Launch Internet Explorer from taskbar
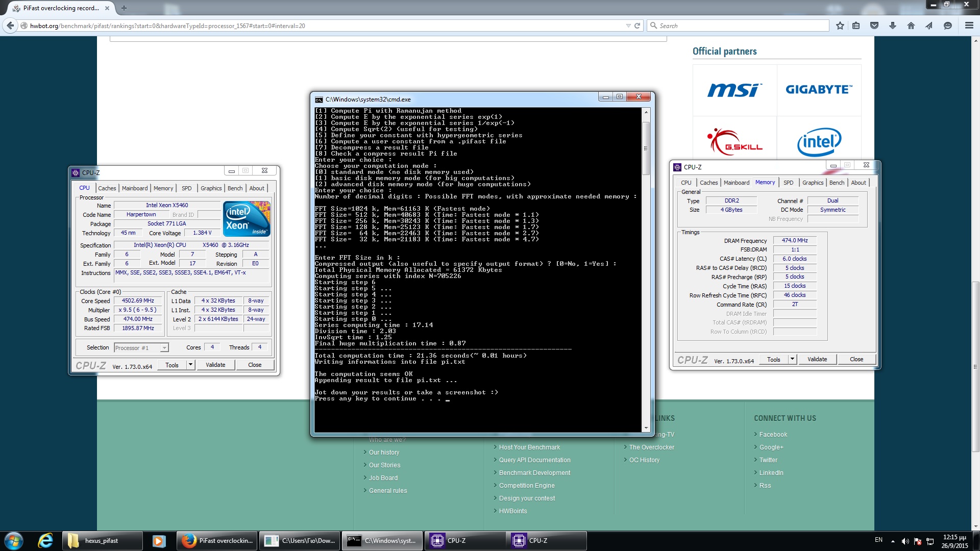The width and height of the screenshot is (980, 551). (45, 540)
